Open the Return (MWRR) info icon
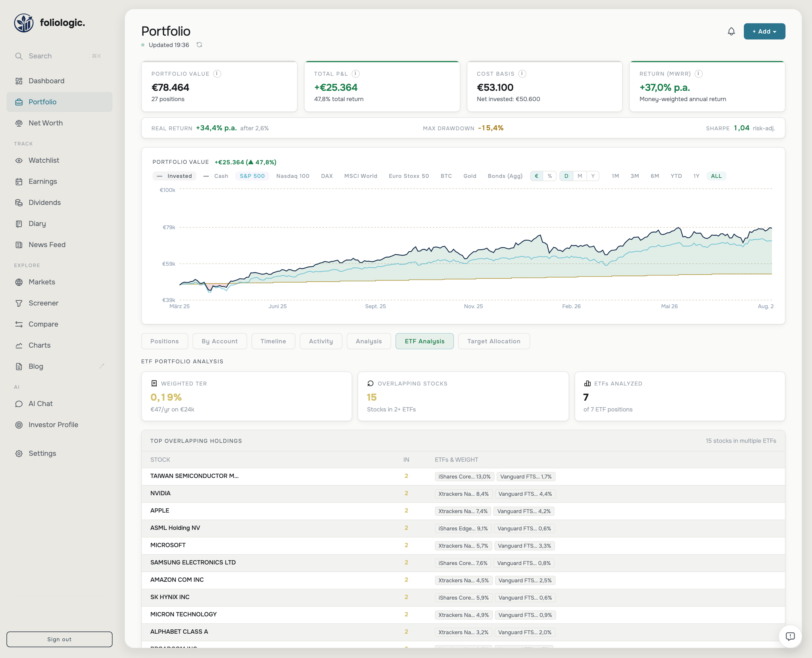This screenshot has height=658, width=812. pos(699,74)
